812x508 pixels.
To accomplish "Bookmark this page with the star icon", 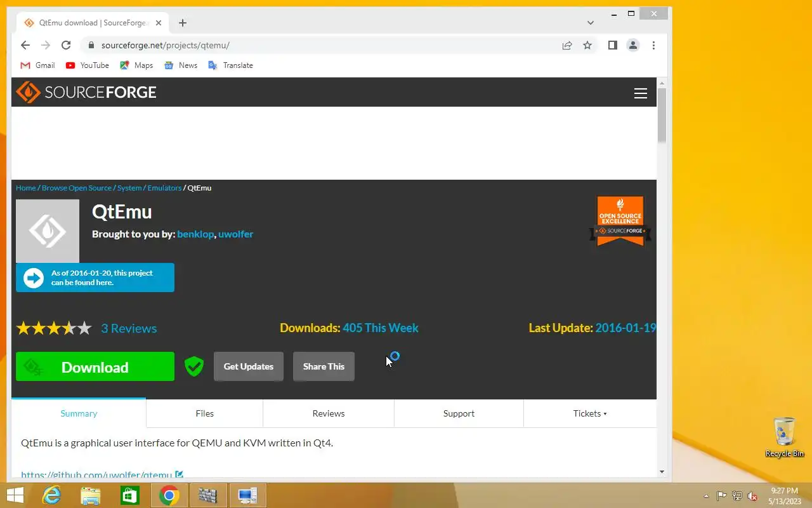I will 587,45.
